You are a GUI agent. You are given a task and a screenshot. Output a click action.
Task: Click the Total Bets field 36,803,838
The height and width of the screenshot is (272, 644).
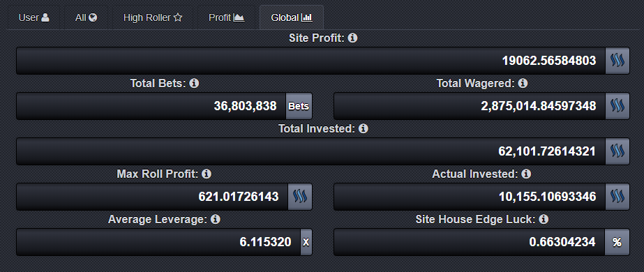[x=151, y=106]
